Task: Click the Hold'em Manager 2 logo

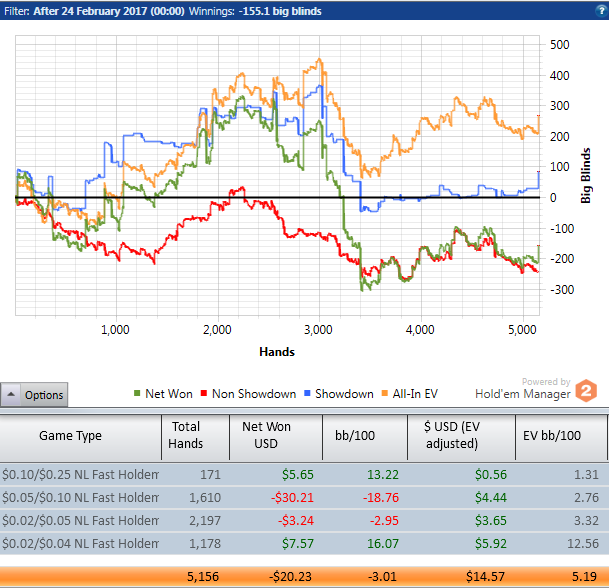Action: pos(586,390)
